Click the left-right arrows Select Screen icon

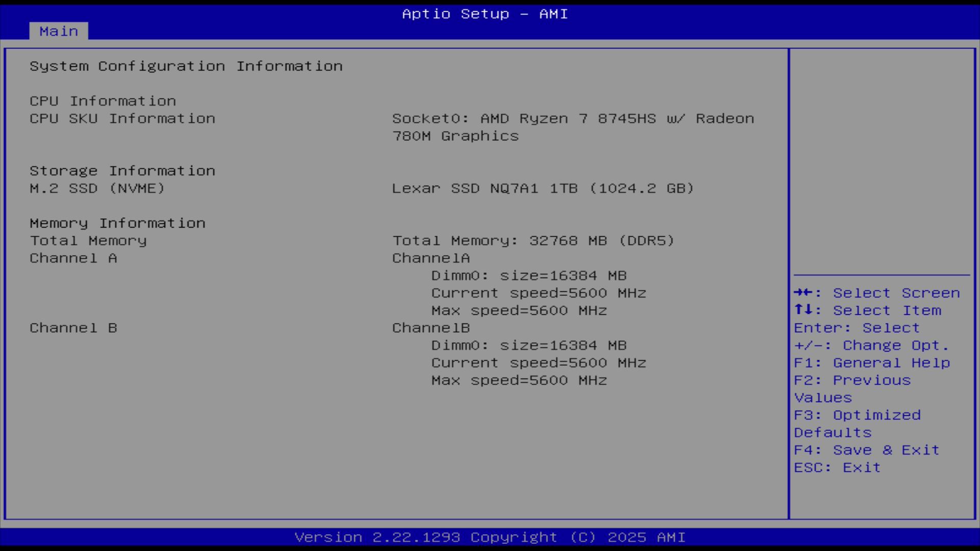pyautogui.click(x=803, y=292)
